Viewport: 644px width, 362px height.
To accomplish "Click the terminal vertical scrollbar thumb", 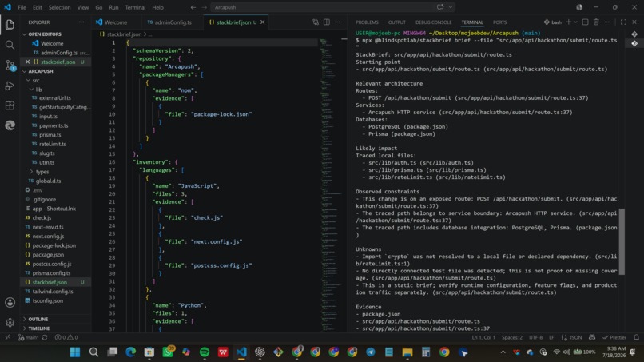I will tap(622, 241).
